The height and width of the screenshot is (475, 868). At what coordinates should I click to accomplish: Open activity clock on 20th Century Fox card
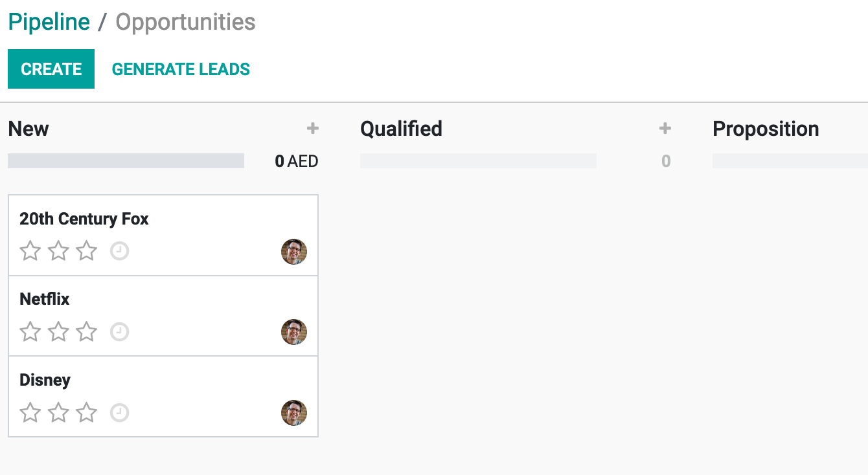click(x=119, y=251)
